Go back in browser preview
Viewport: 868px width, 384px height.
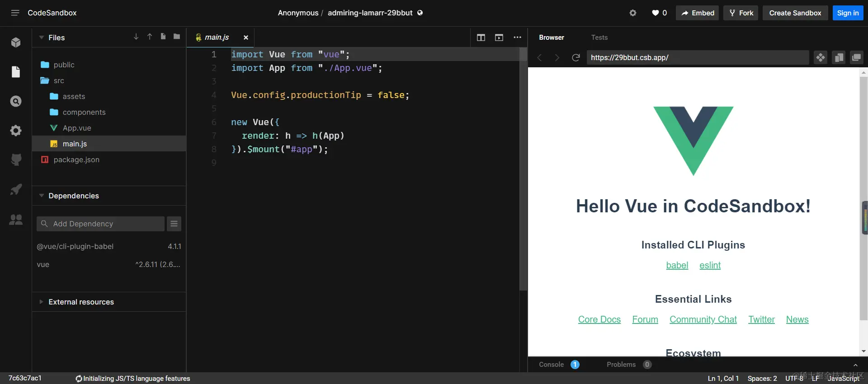click(x=539, y=57)
